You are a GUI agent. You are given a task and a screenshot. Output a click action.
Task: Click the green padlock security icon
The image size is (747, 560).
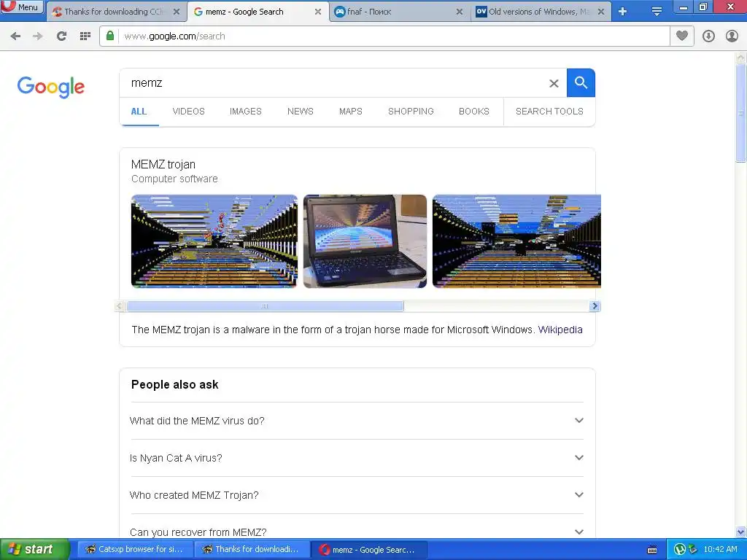(110, 36)
